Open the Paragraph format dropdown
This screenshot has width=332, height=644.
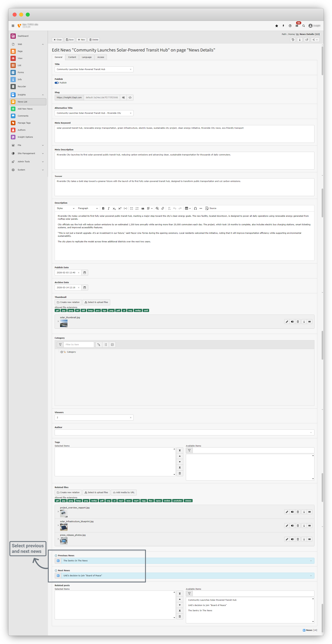coord(88,208)
